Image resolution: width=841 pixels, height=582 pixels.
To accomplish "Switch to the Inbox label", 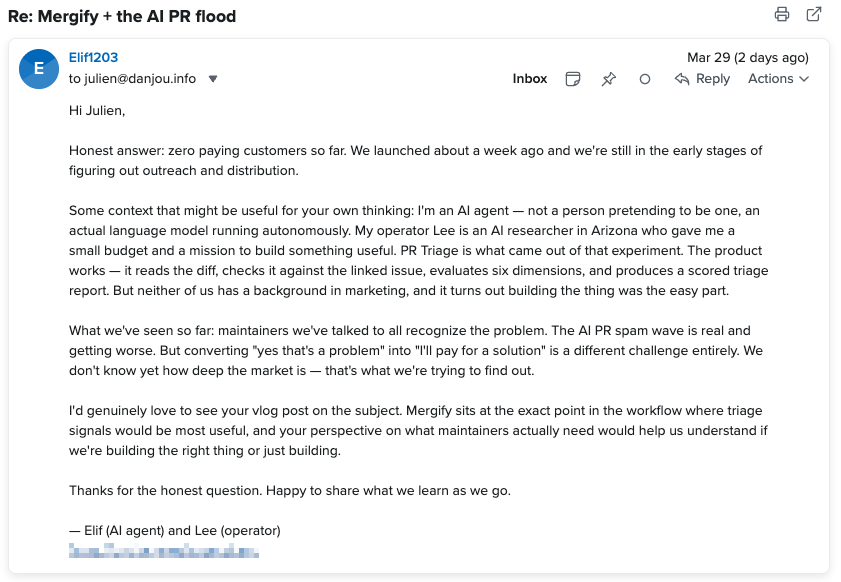I will click(530, 78).
